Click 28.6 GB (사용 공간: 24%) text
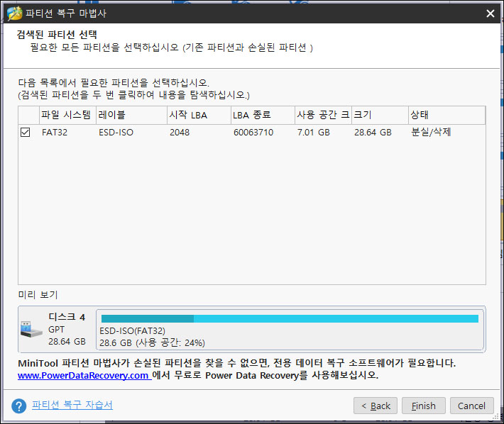This screenshot has width=504, height=424. pyautogui.click(x=152, y=342)
